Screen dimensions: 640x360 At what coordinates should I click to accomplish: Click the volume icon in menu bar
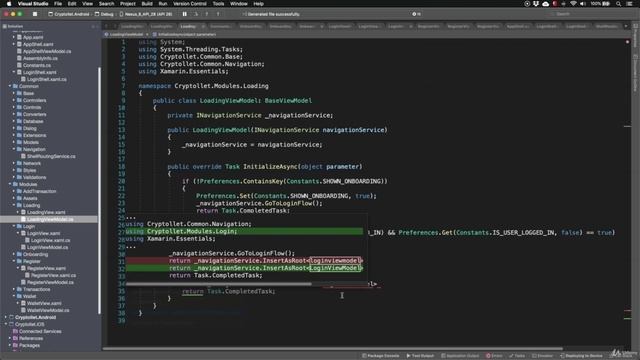(582, 4)
